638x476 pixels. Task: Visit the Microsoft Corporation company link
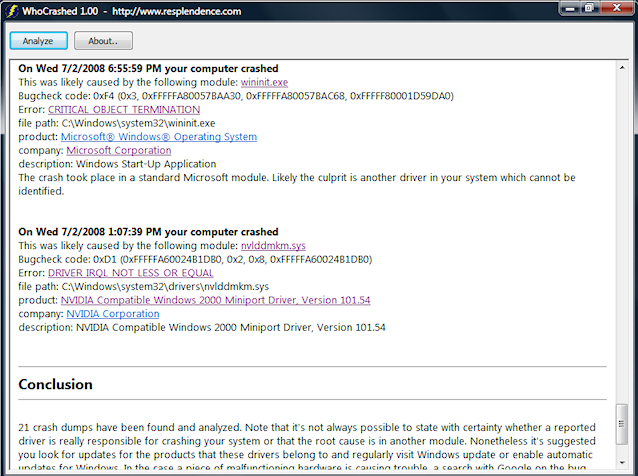point(118,151)
